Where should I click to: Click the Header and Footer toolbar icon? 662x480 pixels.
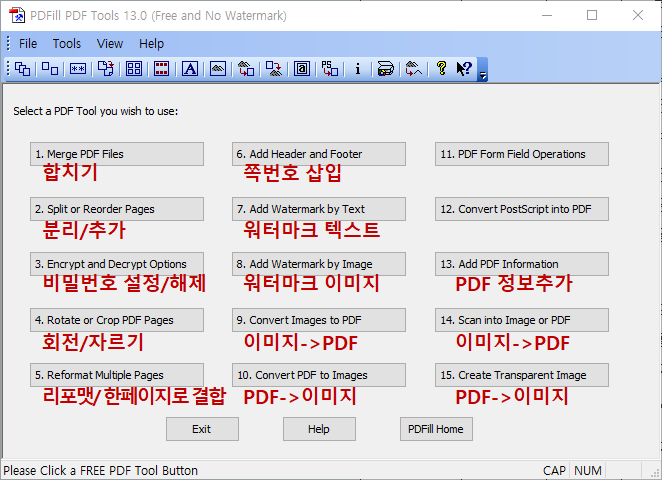tap(162, 69)
